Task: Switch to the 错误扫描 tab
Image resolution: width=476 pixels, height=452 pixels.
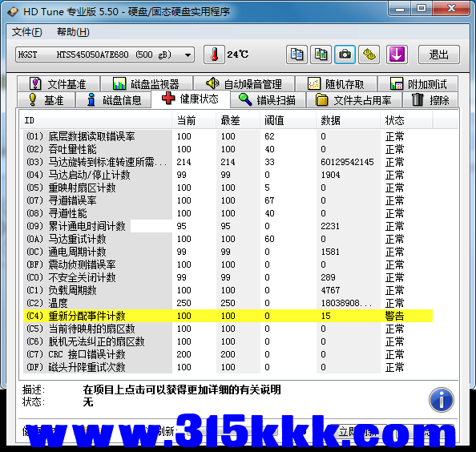Action: [268, 100]
